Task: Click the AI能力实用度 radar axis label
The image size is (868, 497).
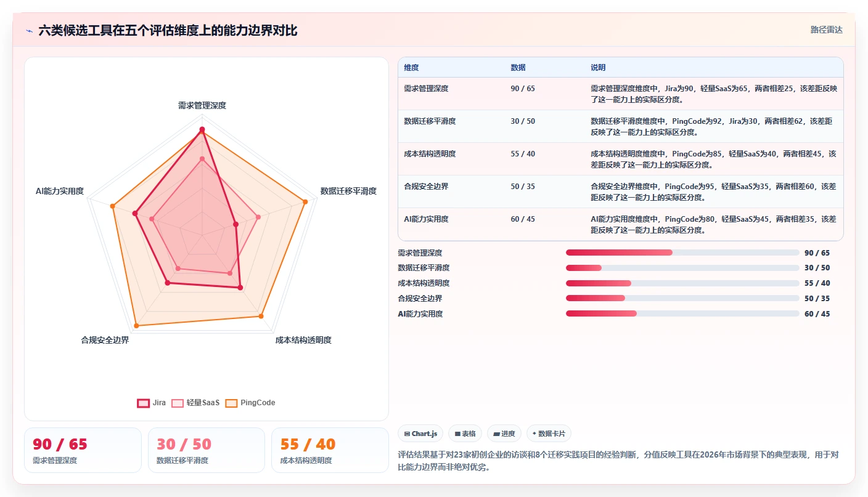Action: coord(60,191)
